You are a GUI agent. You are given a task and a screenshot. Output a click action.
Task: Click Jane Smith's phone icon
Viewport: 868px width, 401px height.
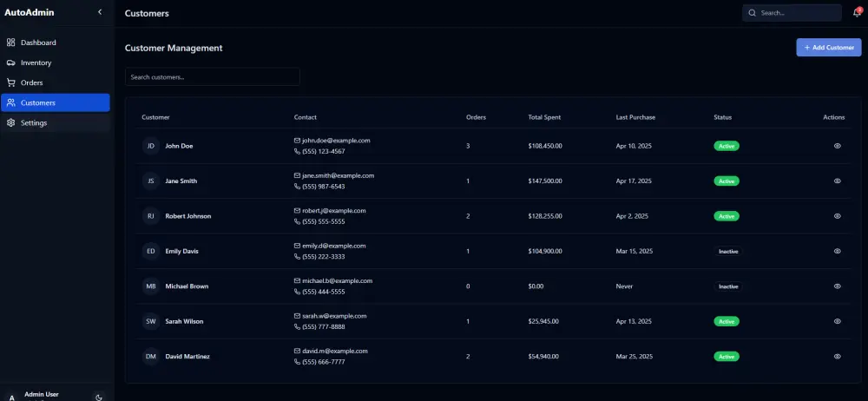click(298, 187)
